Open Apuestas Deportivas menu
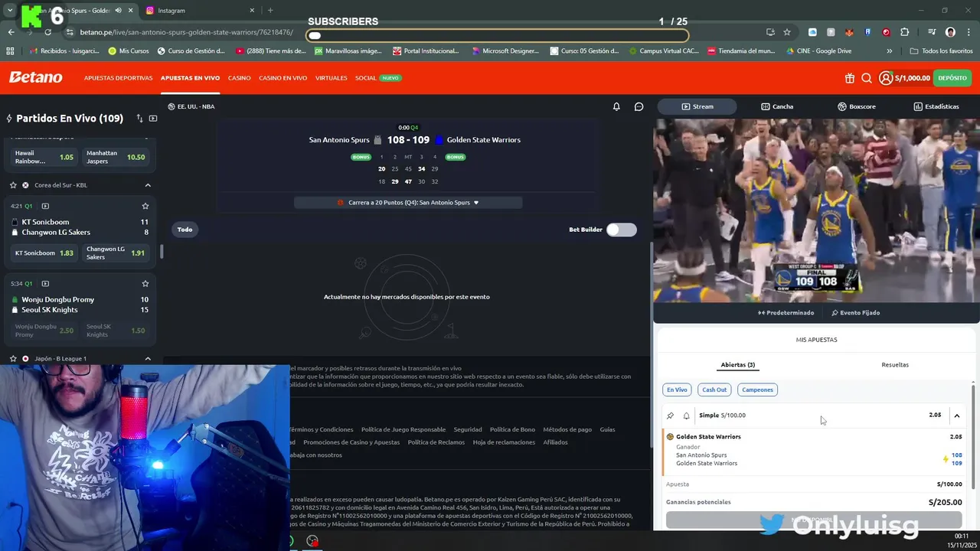This screenshot has height=551, width=980. [x=119, y=78]
